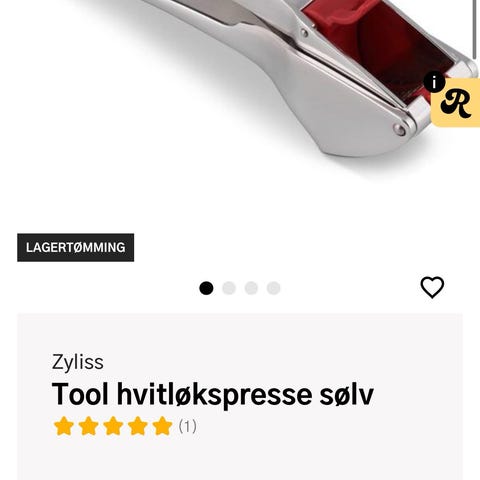Open the black info 'i' icon
The height and width of the screenshot is (480, 480).
coord(434,82)
